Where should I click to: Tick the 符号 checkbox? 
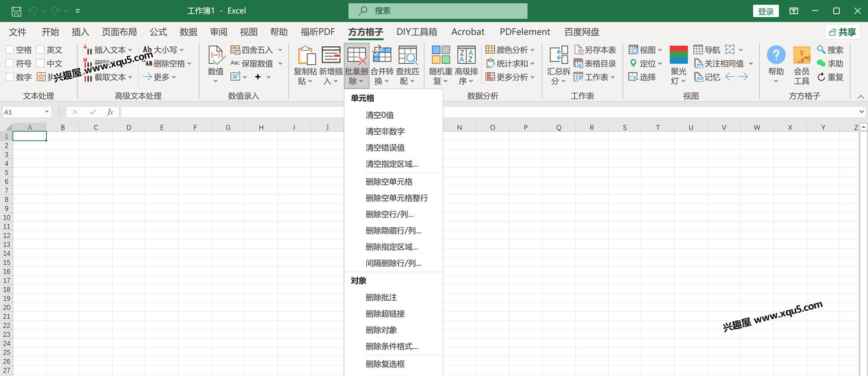point(9,63)
